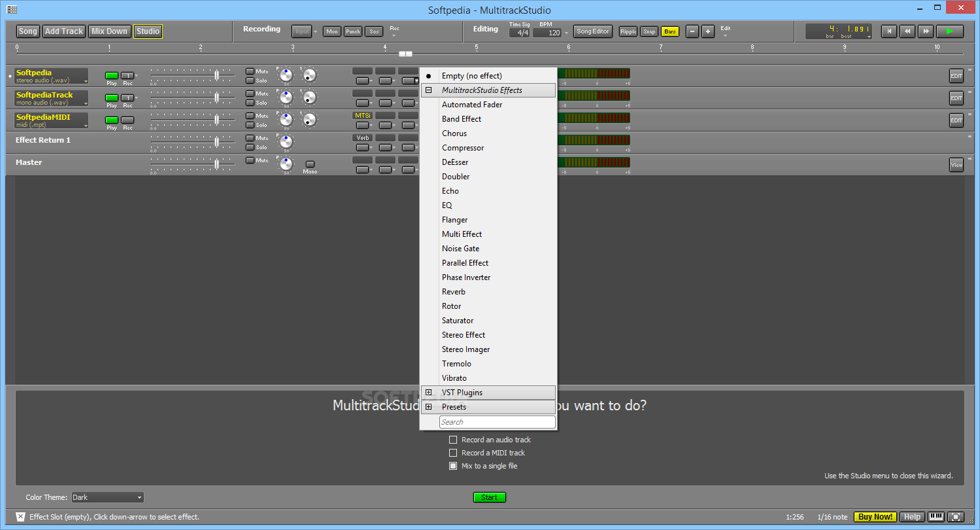Screen dimensions: 980x530
Task: Click the Mix Down button
Action: 109,31
